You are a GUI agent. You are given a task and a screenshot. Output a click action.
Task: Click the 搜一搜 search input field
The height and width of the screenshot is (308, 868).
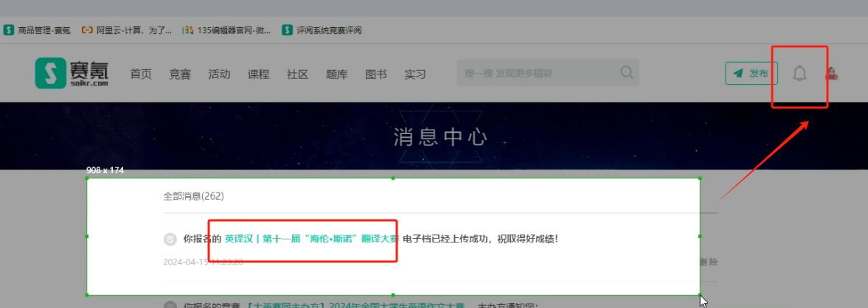pos(535,73)
